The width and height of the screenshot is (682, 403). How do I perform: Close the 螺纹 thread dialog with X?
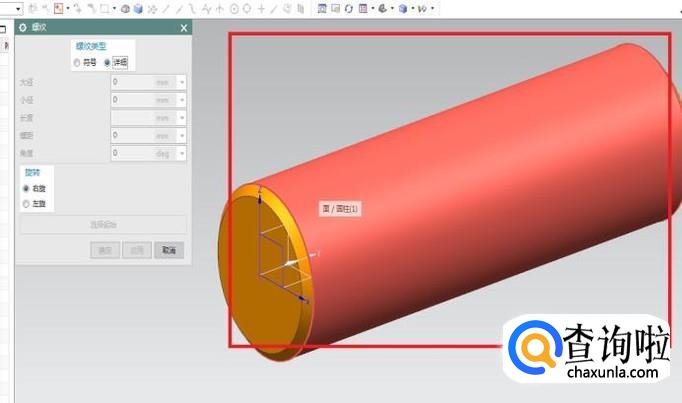point(184,28)
